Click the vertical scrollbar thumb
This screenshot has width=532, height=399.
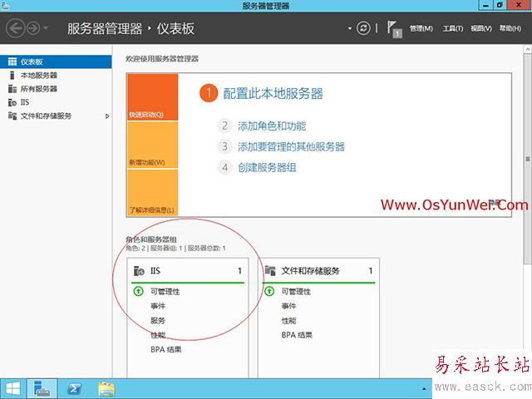coord(528,159)
